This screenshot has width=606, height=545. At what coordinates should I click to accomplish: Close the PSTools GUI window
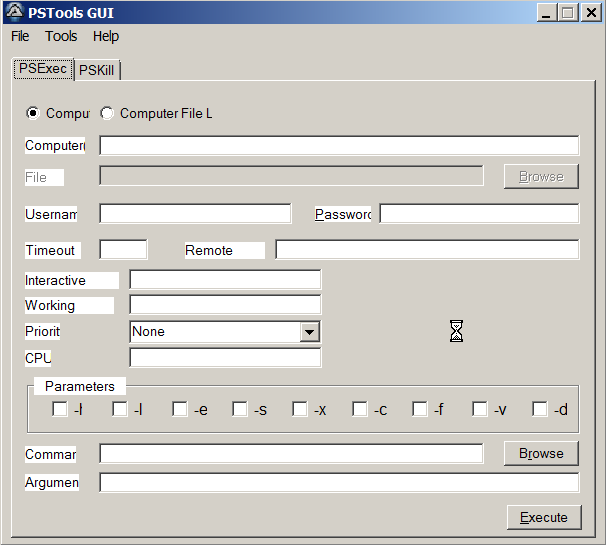coord(591,12)
